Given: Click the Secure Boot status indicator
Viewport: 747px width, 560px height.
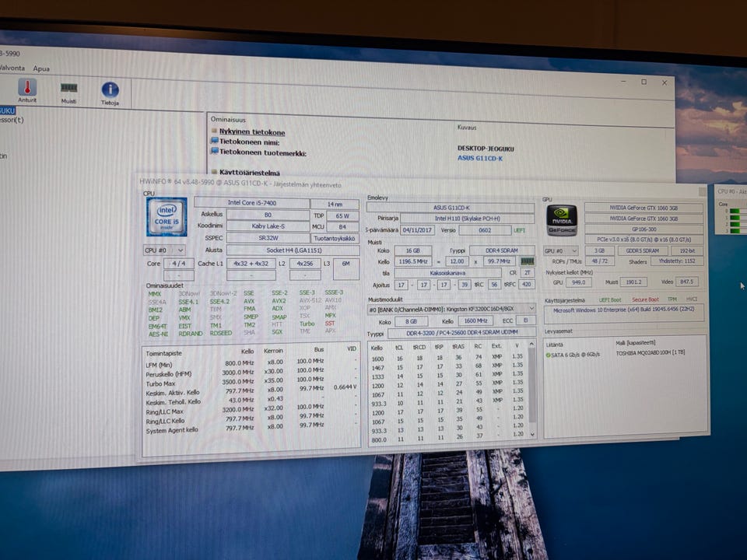Looking at the screenshot, I should 645,299.
